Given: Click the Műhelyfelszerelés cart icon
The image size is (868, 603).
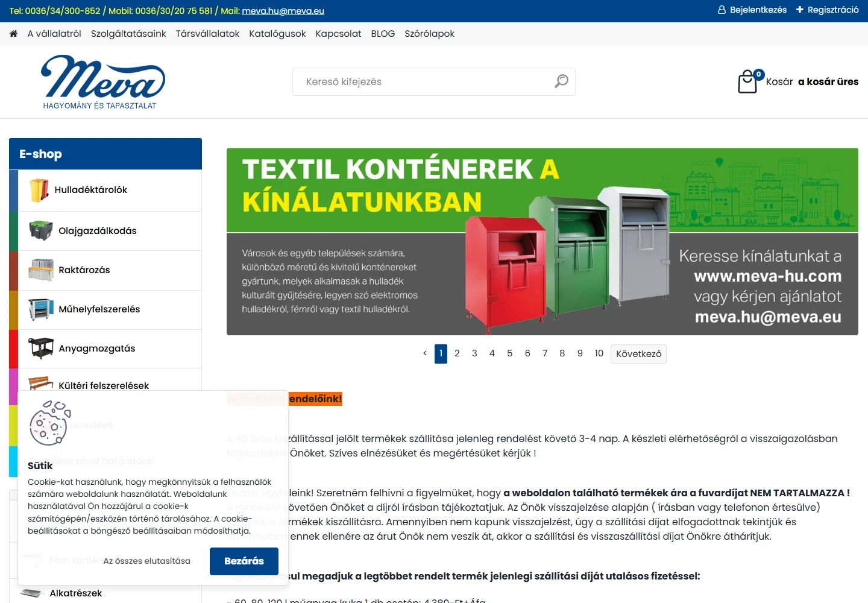Looking at the screenshot, I should tap(40, 309).
